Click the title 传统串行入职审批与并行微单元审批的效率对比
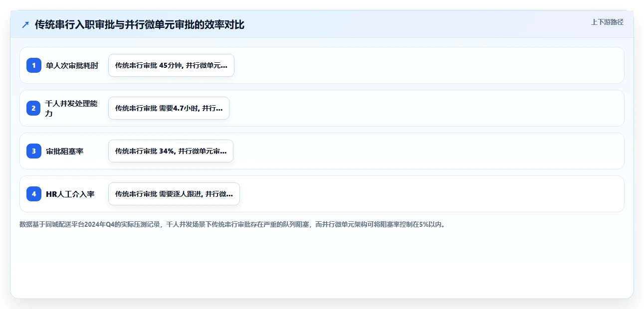Image resolution: width=644 pixels, height=309 pixels. point(140,25)
